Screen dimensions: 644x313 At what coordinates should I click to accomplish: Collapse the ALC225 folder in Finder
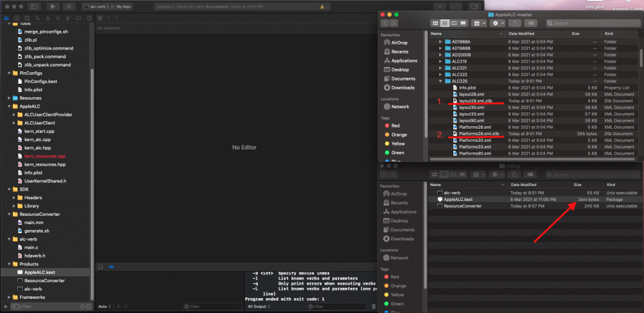[x=440, y=81]
